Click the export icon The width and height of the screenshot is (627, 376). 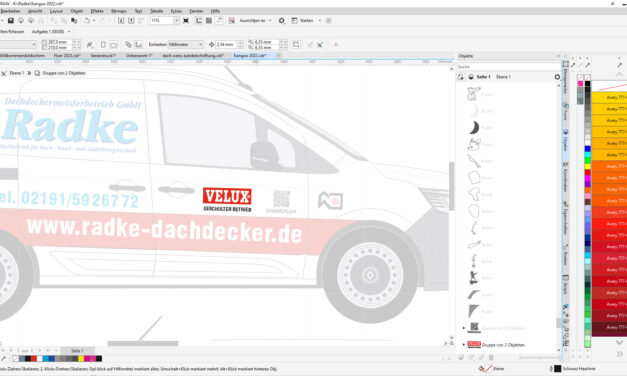tap(131, 20)
